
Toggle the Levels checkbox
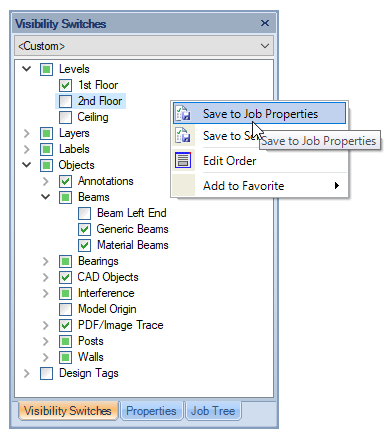pyautogui.click(x=46, y=69)
